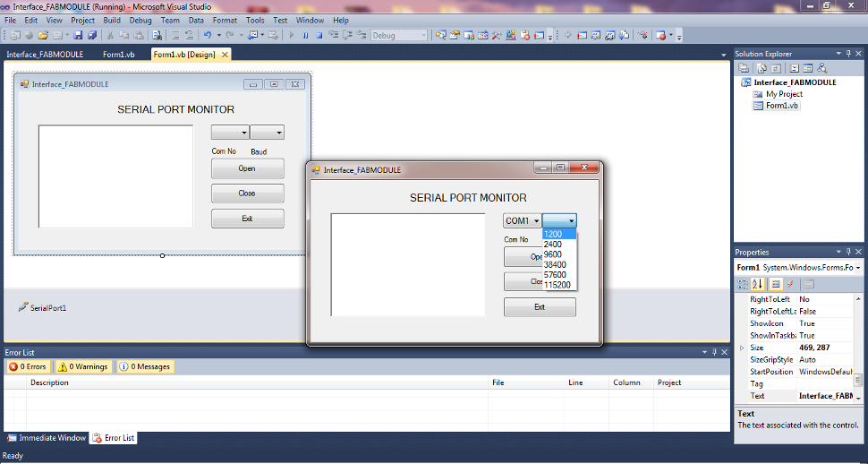Open the active documents list dropdown arrow
Screen dimensions: 868x464
tap(724, 55)
